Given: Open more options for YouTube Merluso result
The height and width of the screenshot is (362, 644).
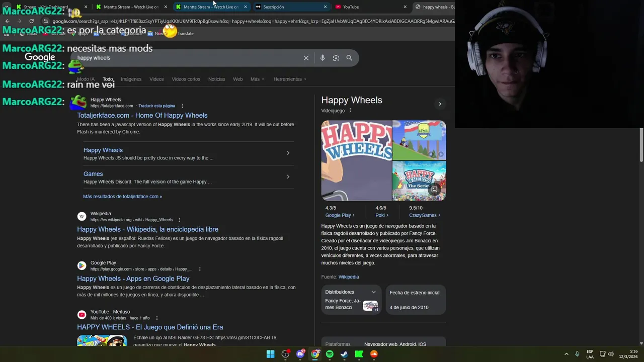Looking at the screenshot, I should pos(157,318).
